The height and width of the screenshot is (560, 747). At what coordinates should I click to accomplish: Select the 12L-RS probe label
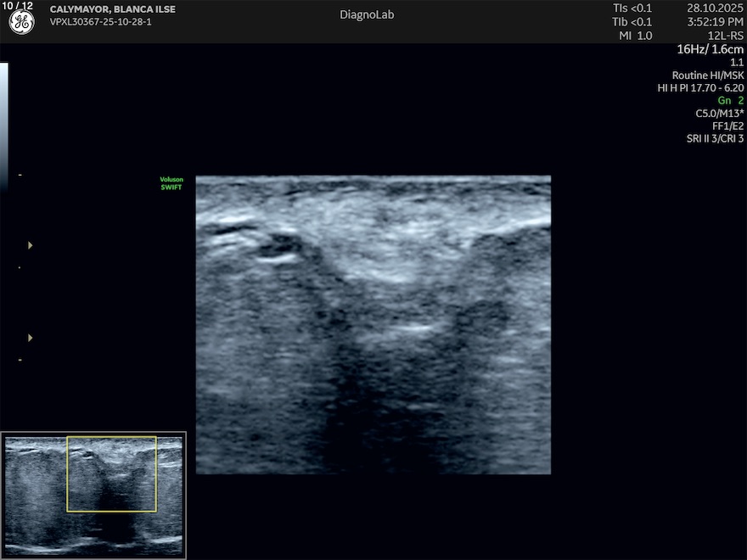click(x=726, y=36)
